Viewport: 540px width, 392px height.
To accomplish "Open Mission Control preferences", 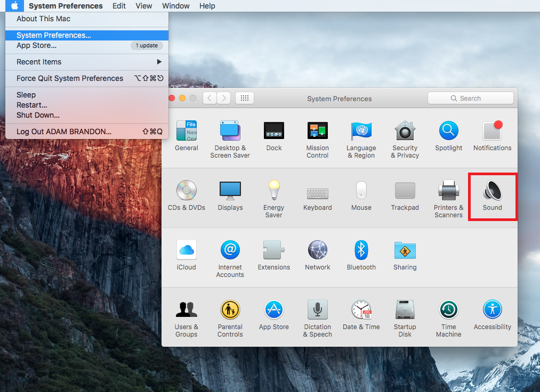I will pyautogui.click(x=318, y=140).
